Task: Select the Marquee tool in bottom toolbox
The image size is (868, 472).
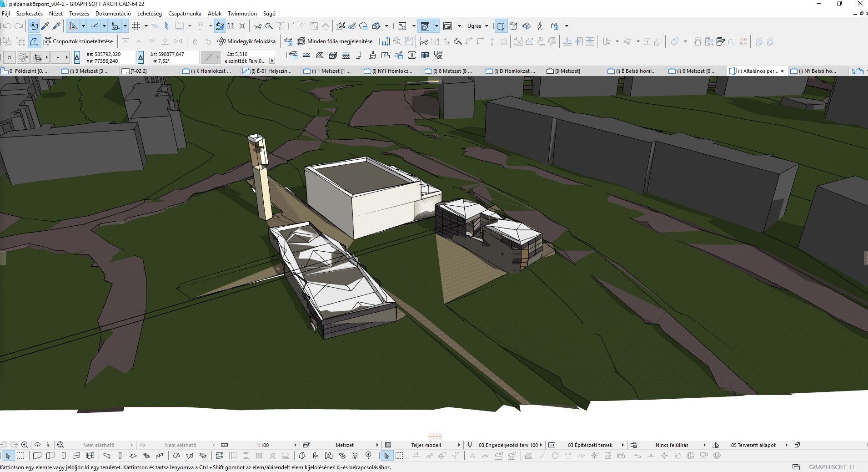Action: (x=20, y=456)
